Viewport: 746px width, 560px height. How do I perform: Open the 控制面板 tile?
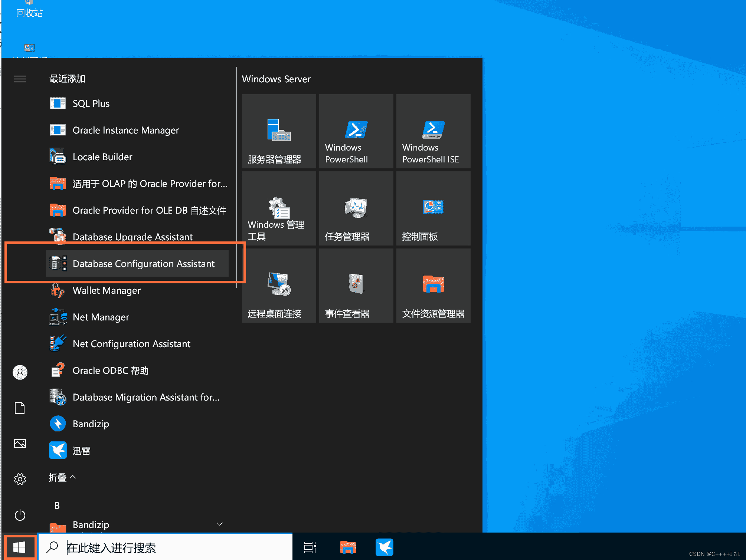point(433,208)
